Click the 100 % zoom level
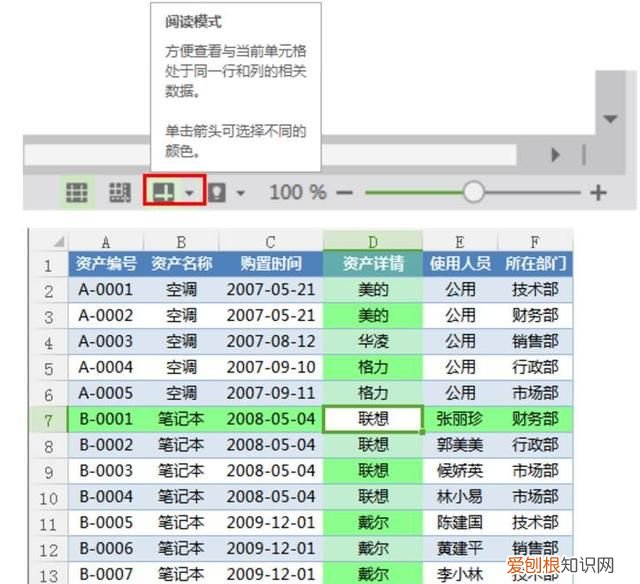 tap(298, 192)
